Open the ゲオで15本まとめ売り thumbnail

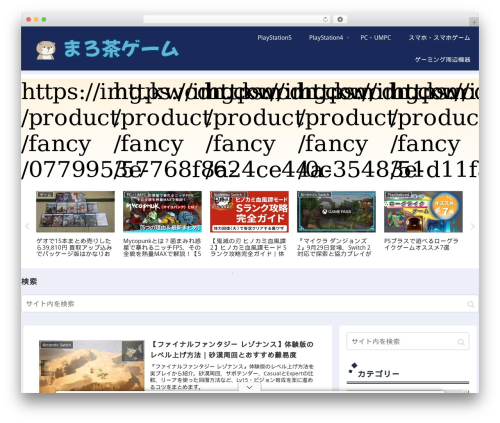tap(75, 212)
